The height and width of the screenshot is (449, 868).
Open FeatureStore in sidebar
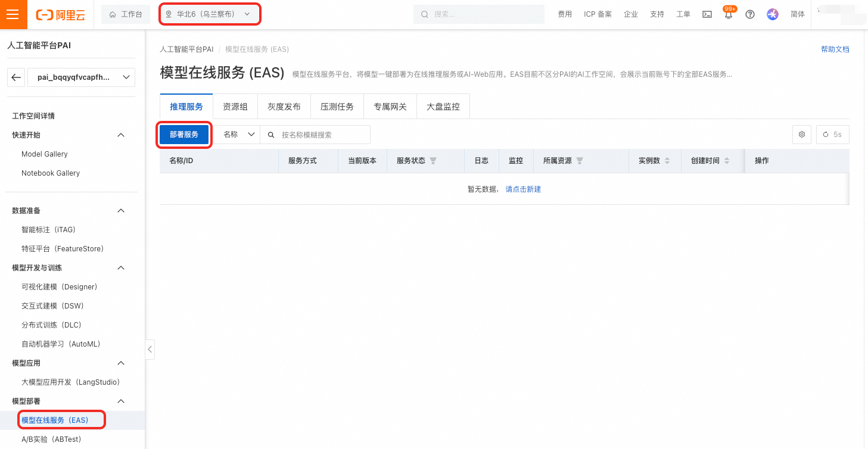[63, 249]
